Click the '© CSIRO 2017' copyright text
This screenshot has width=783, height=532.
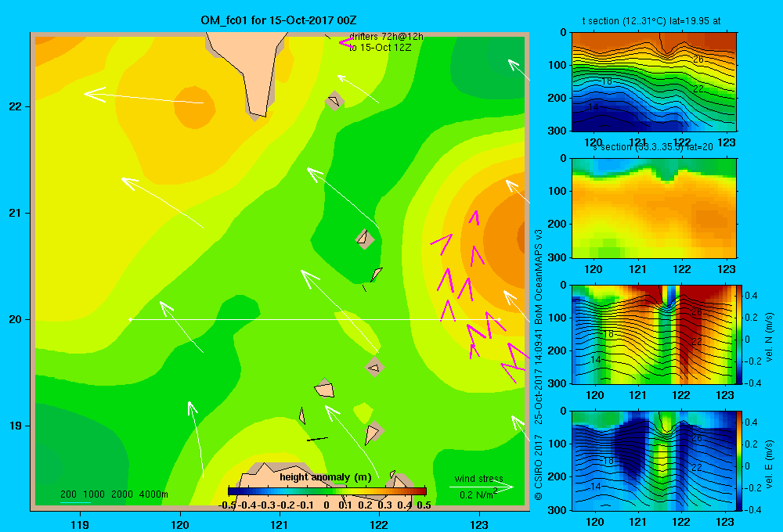(x=539, y=467)
